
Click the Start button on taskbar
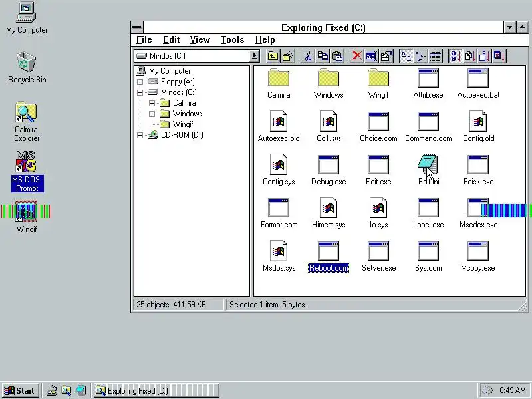click(20, 390)
